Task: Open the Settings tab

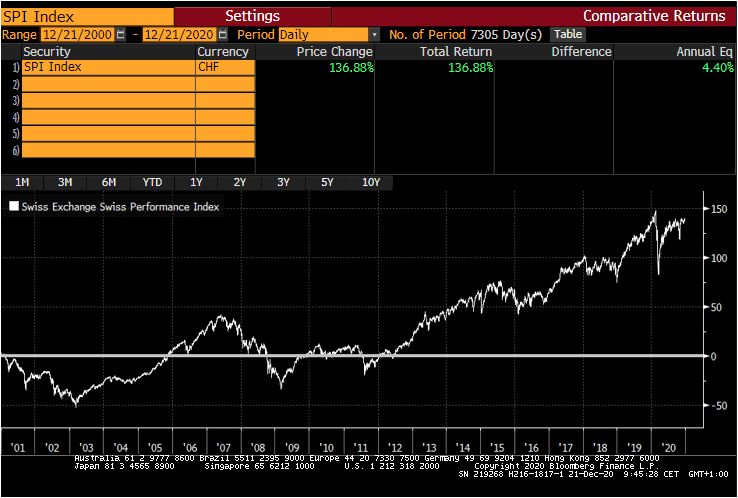Action: (252, 16)
